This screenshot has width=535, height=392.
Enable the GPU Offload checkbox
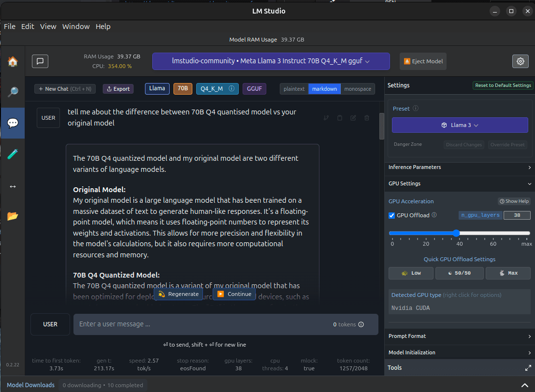click(391, 215)
